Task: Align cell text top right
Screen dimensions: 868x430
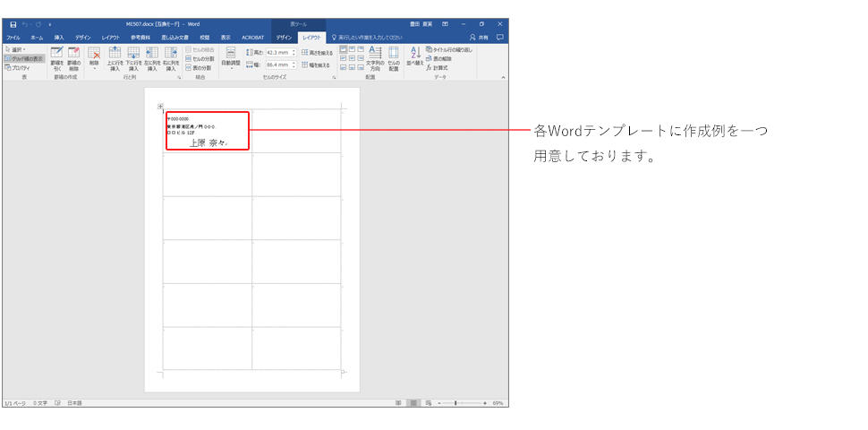Action: (x=361, y=49)
